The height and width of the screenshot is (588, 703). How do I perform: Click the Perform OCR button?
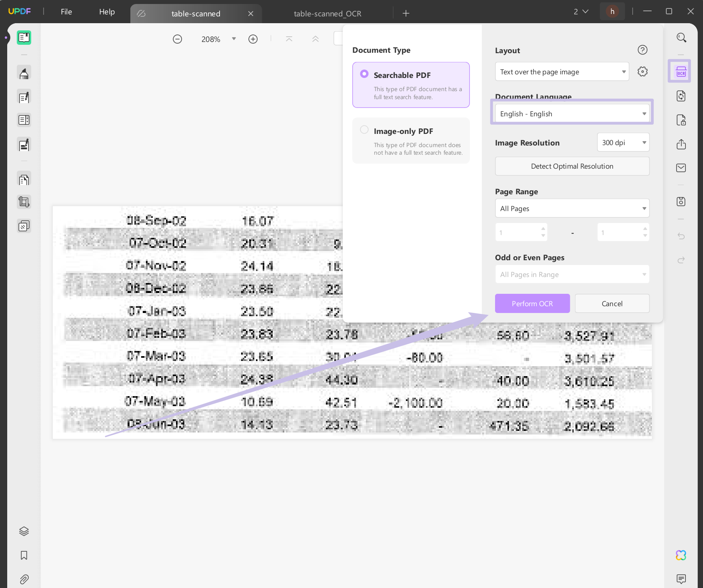click(532, 303)
